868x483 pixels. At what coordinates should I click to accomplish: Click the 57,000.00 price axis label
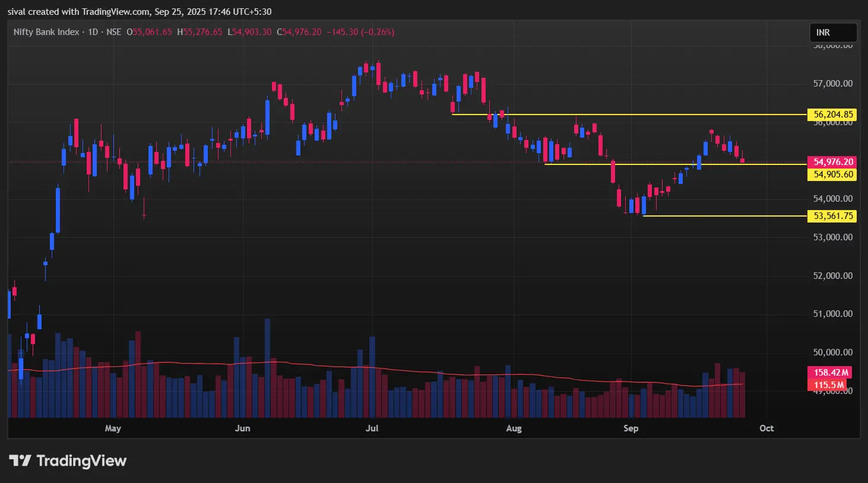(x=833, y=84)
